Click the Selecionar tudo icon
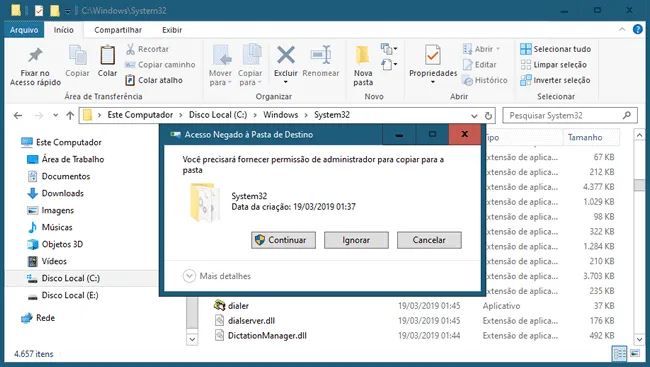The height and width of the screenshot is (367, 650). [526, 49]
